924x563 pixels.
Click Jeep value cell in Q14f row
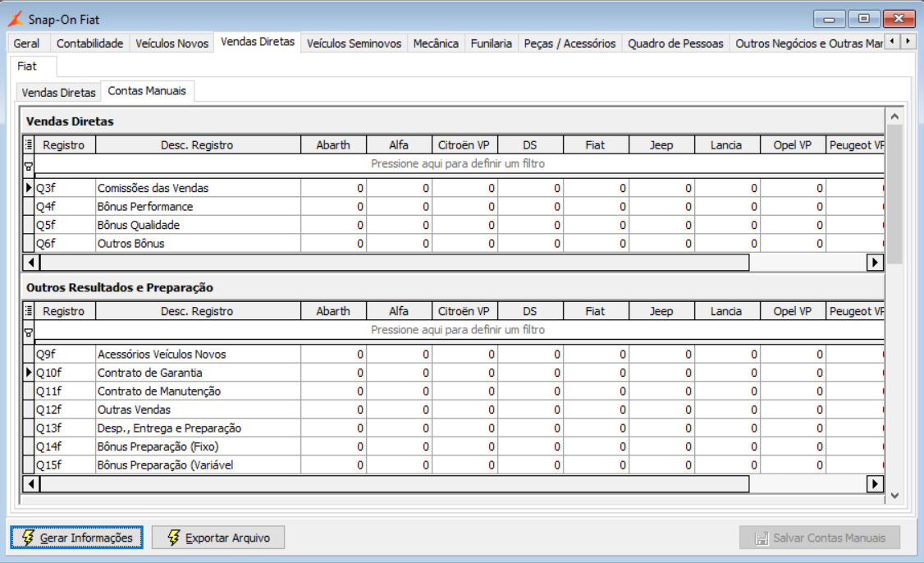point(661,446)
